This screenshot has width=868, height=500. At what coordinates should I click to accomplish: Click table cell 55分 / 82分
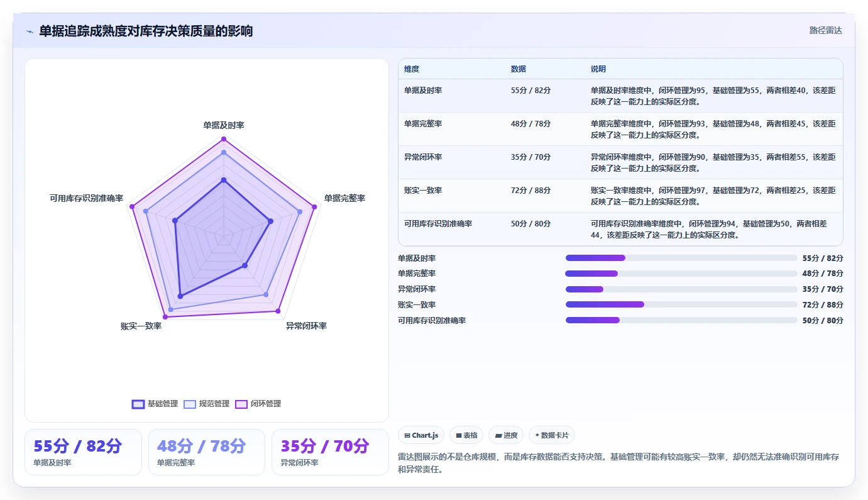(x=531, y=91)
